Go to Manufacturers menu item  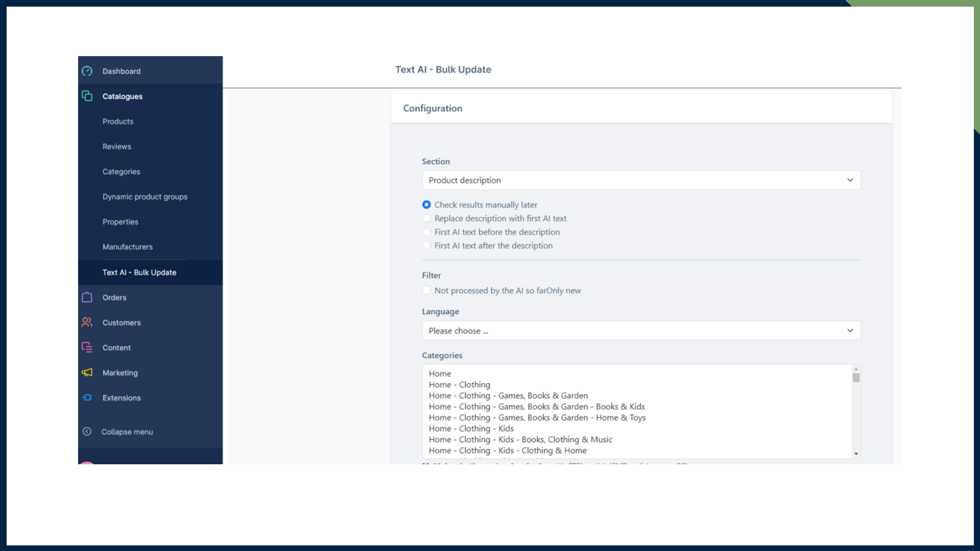point(128,247)
